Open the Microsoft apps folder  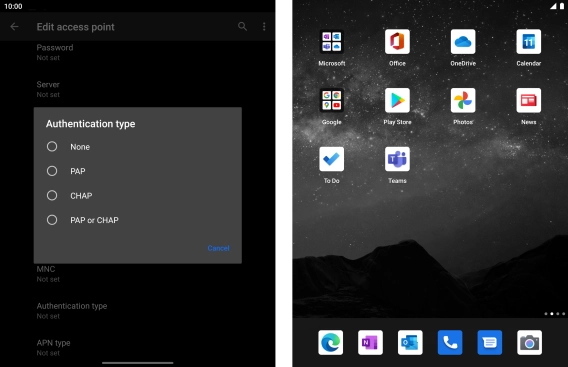click(331, 42)
